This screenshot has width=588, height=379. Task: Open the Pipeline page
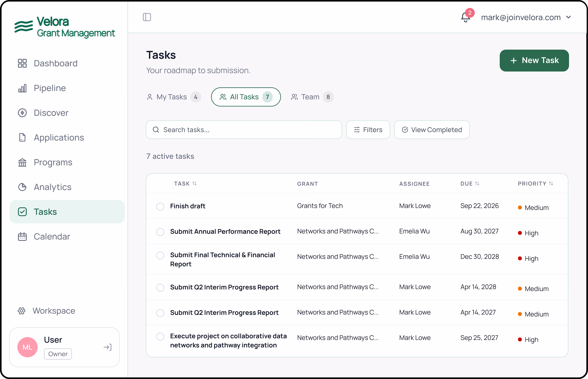[67, 88]
